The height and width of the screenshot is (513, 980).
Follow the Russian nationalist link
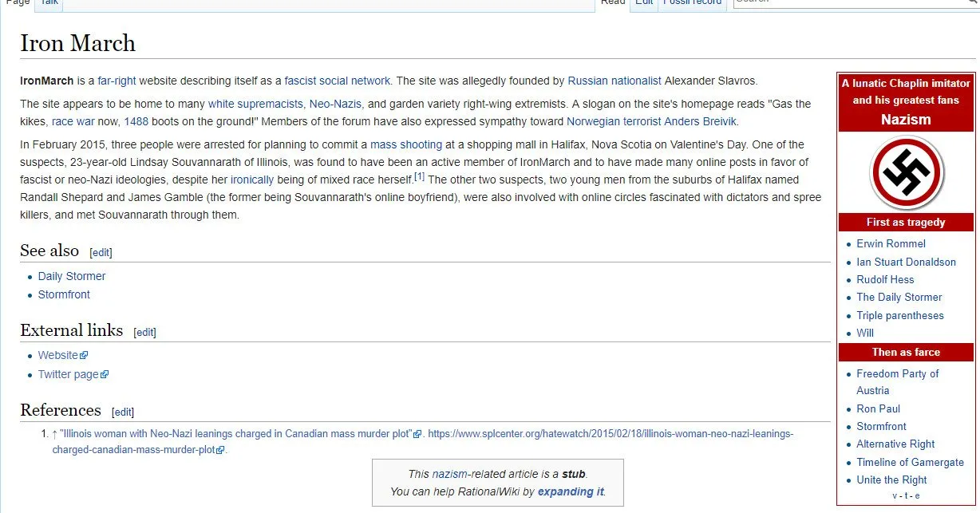pyautogui.click(x=614, y=81)
